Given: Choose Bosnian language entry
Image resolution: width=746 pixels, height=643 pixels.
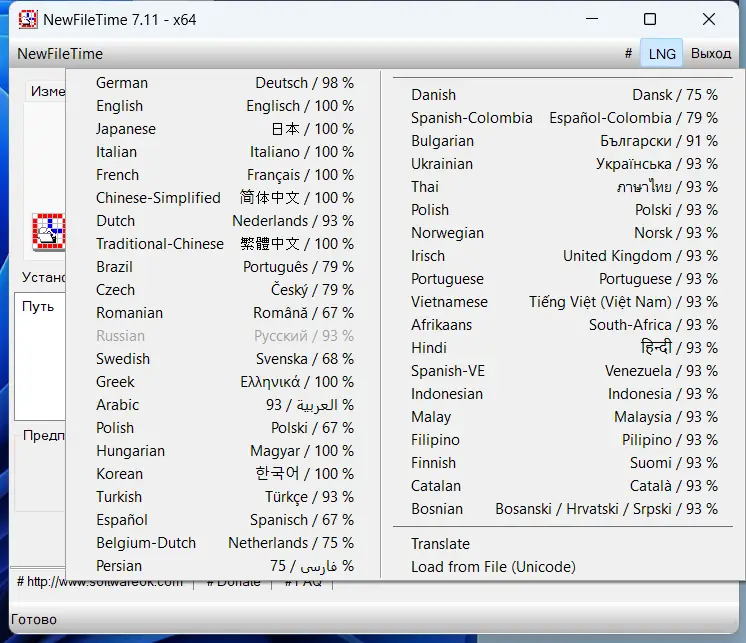Looking at the screenshot, I should [563, 508].
